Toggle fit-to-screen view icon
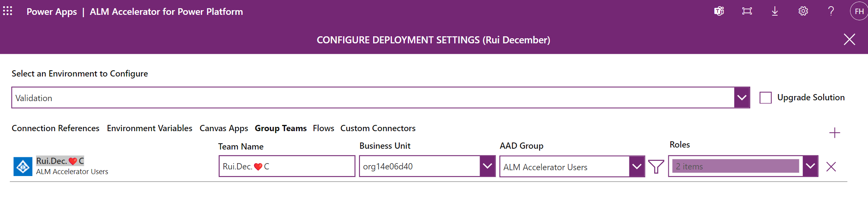Image resolution: width=868 pixels, height=210 pixels. pyautogui.click(x=747, y=11)
